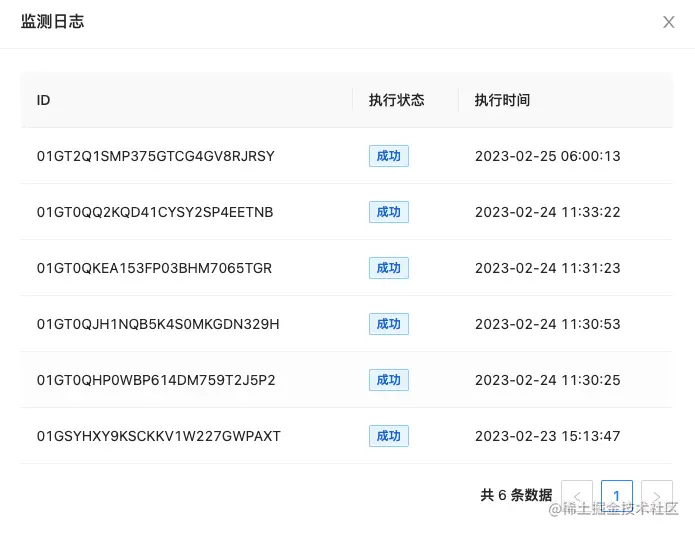Click time 2023-02-25 06:00:13

547,156
